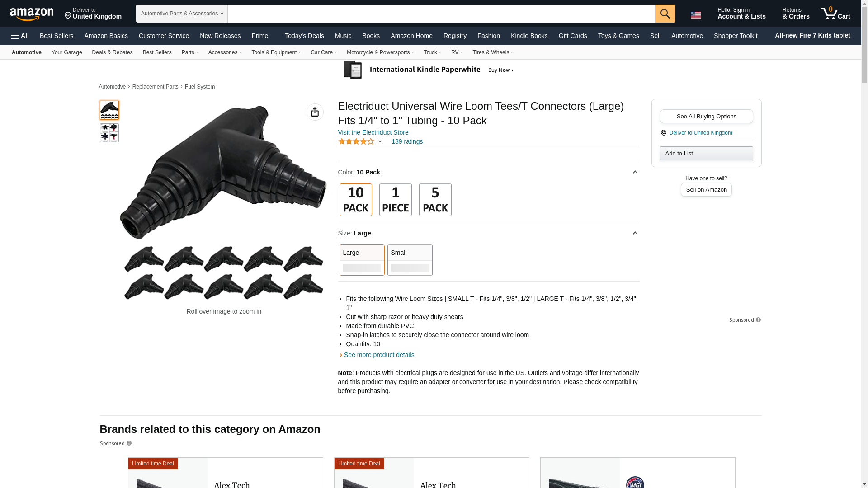Collapse the Color options section
The height and width of the screenshot is (488, 868).
click(x=635, y=172)
